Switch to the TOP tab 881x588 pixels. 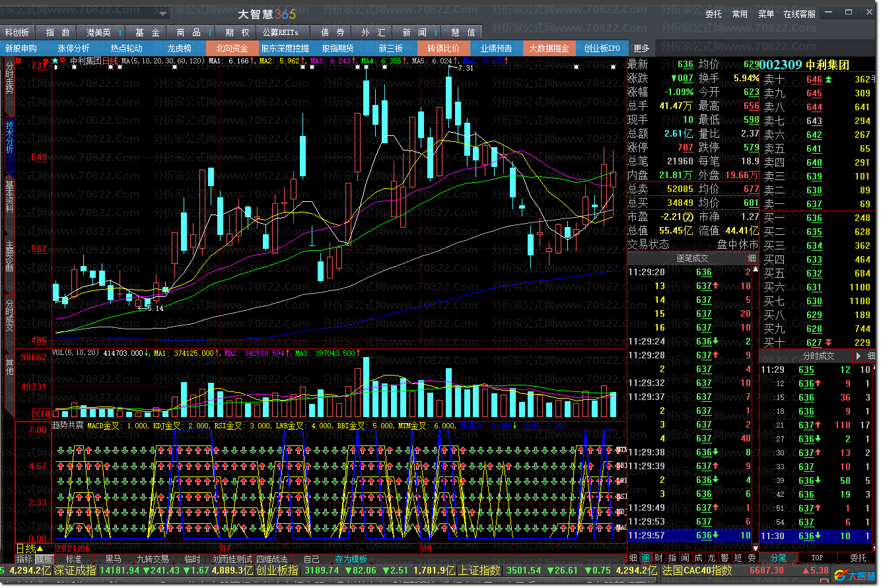click(x=817, y=558)
